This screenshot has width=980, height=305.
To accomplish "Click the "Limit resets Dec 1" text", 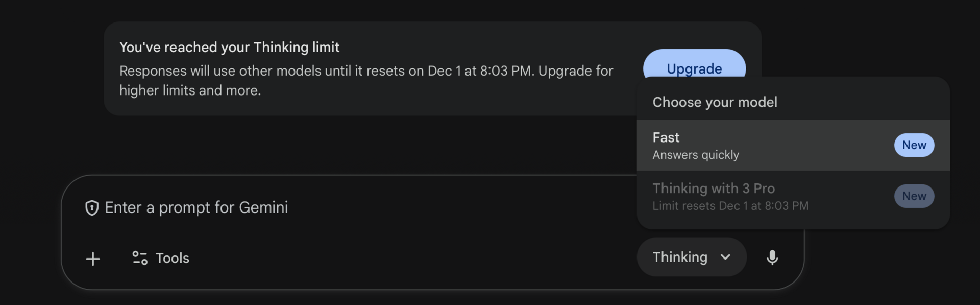I will (x=730, y=206).
